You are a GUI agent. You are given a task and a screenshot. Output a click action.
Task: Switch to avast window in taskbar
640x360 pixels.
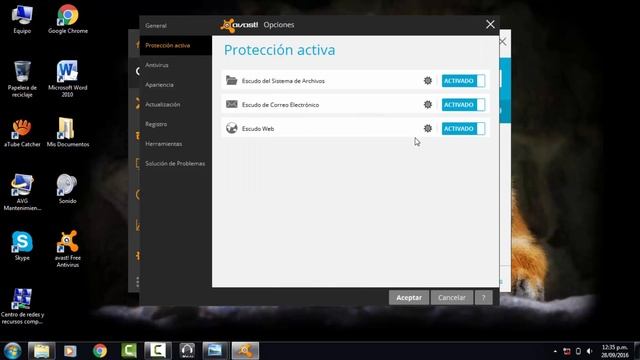pyautogui.click(x=245, y=351)
